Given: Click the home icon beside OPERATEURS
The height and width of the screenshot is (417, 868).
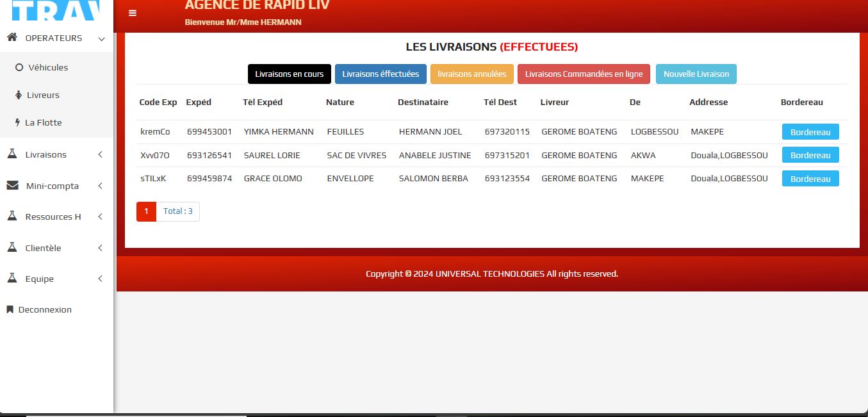Looking at the screenshot, I should click(x=12, y=38).
